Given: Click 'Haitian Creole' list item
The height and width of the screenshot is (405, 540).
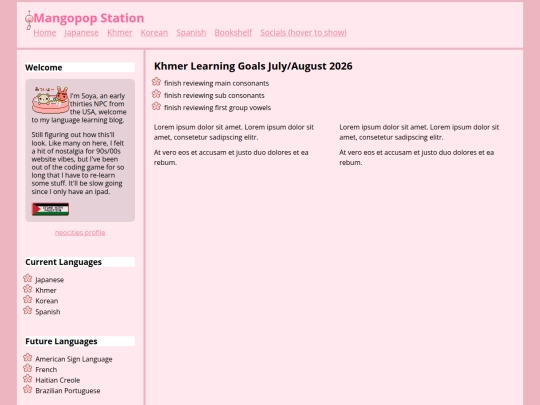Looking at the screenshot, I should pos(58,380).
